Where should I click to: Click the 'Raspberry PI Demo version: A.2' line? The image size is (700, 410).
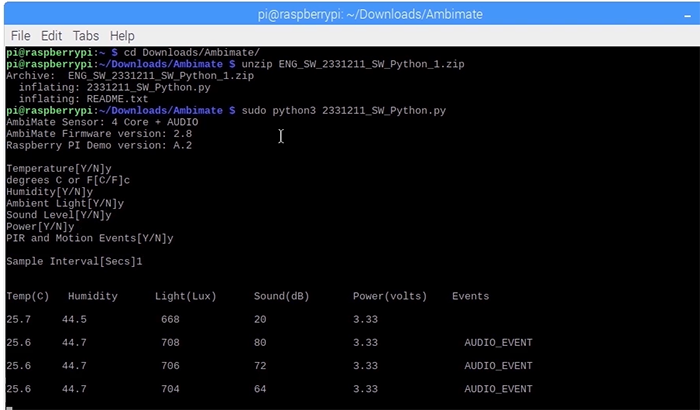tap(99, 145)
